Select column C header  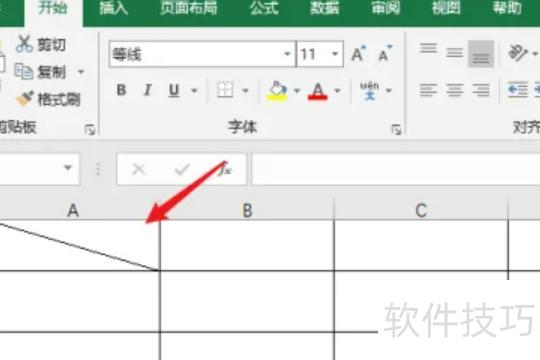tap(421, 209)
